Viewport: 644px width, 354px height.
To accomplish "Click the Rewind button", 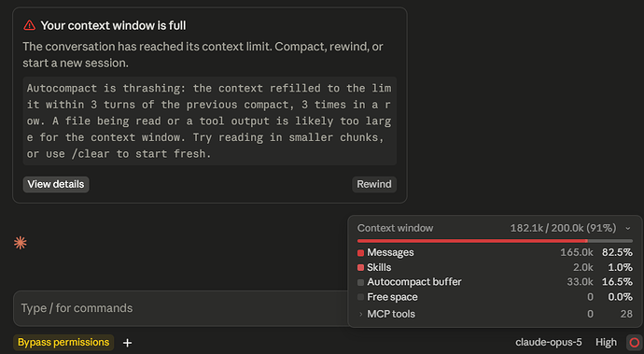I will click(x=374, y=184).
